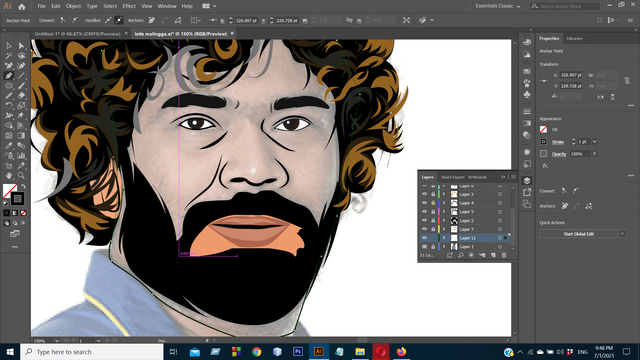Select the Eraser tool
The height and width of the screenshot is (360, 640).
pyautogui.click(x=21, y=96)
